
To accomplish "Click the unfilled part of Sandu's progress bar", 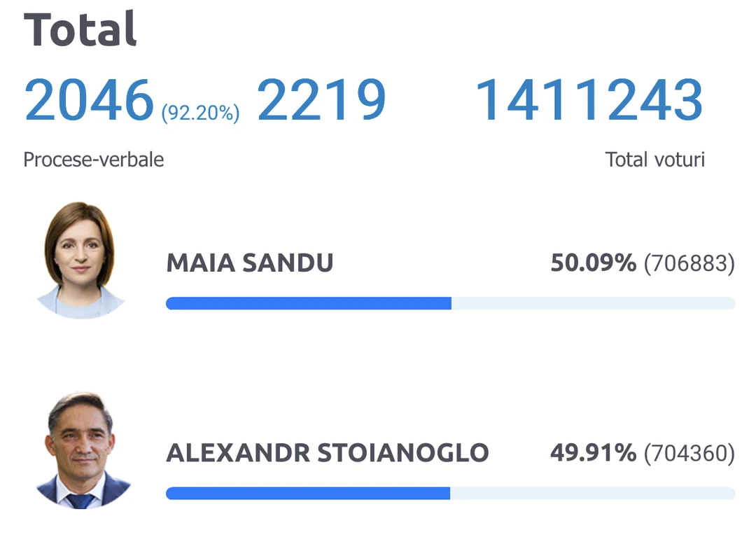I will coord(593,303).
